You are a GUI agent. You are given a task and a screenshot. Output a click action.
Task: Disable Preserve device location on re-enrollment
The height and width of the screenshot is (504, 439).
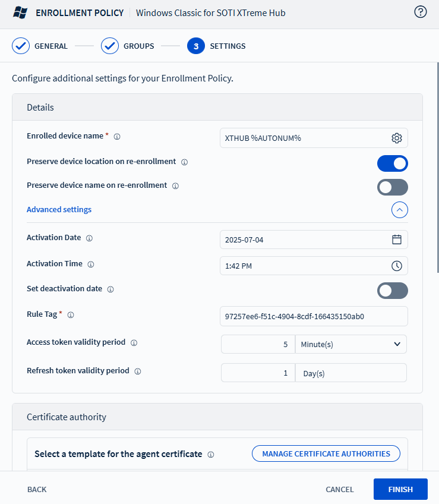[x=392, y=163]
